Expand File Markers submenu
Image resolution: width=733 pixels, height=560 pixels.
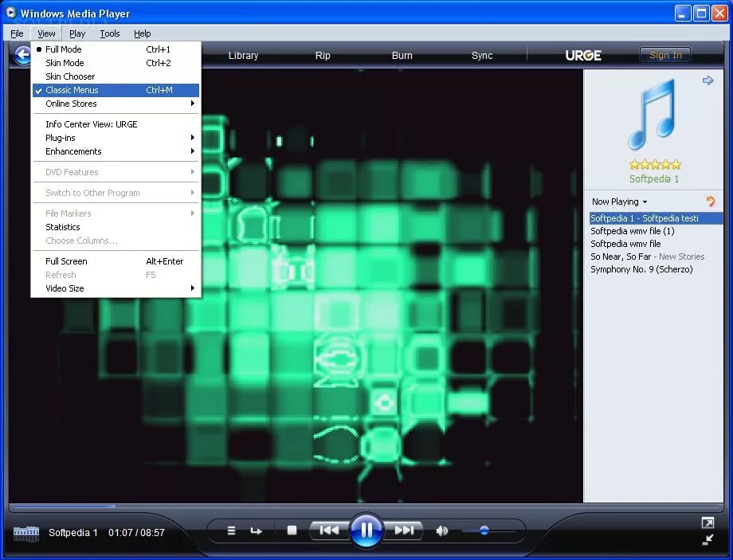116,213
